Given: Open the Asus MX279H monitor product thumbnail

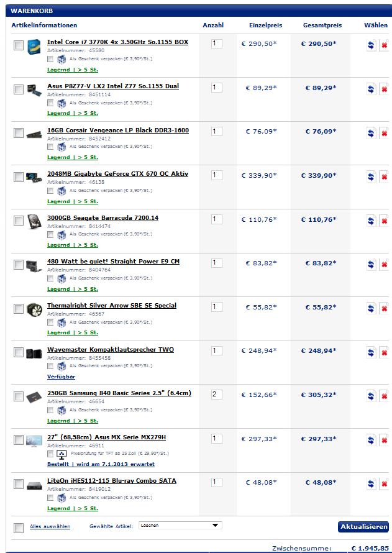Looking at the screenshot, I should click(x=34, y=441).
